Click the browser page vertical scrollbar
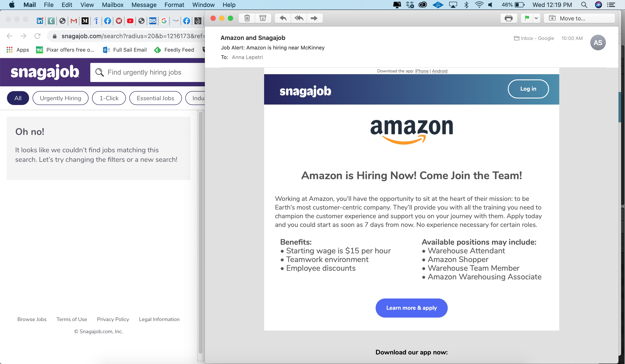 coord(200,233)
